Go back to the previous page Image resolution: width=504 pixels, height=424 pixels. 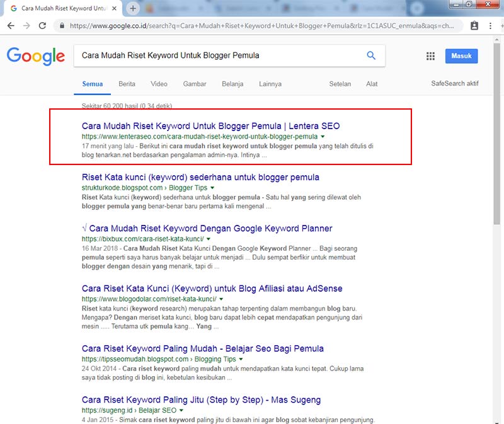tap(11, 26)
